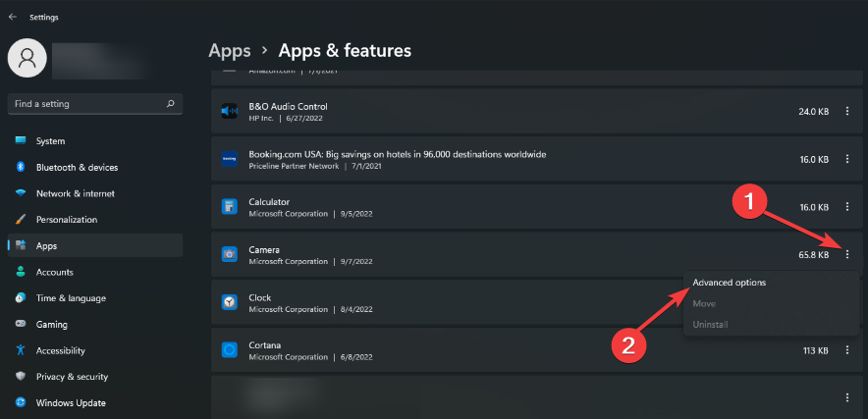Open System via its monitor icon
Image resolution: width=868 pixels, height=419 pixels.
pyautogui.click(x=21, y=140)
